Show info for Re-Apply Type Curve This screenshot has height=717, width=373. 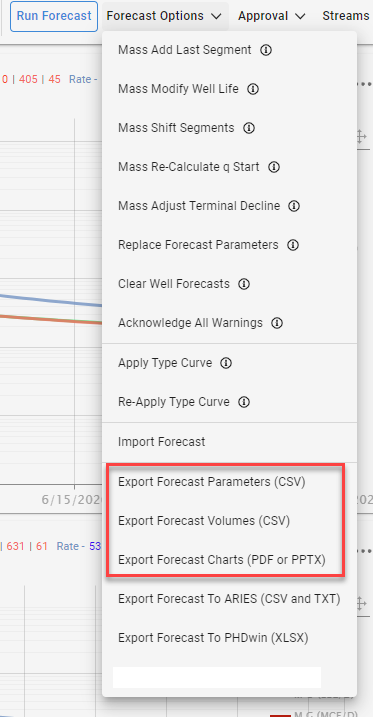pyautogui.click(x=244, y=402)
